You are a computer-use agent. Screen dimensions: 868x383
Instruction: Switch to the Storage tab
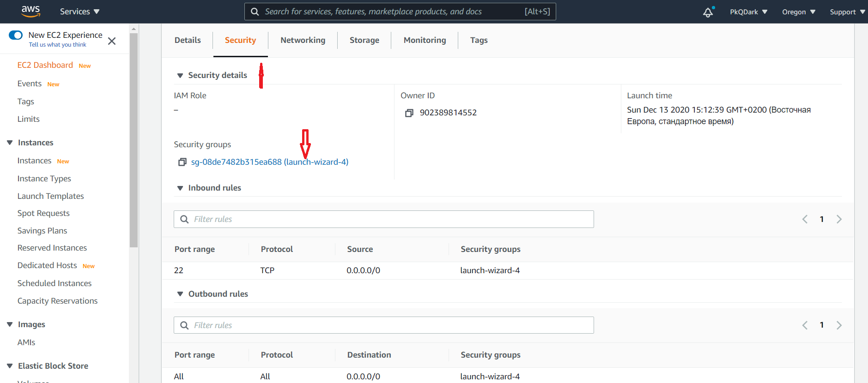click(364, 40)
